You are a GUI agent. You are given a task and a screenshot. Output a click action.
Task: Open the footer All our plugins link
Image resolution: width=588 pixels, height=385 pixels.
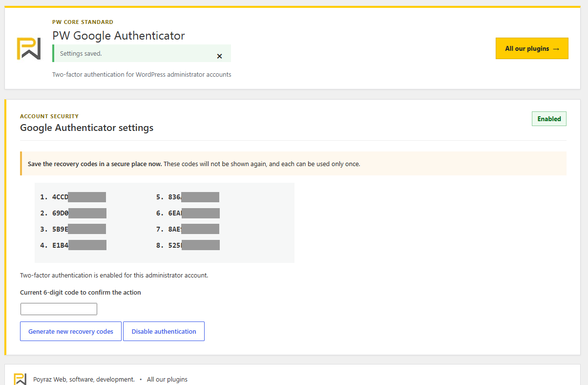(x=167, y=379)
